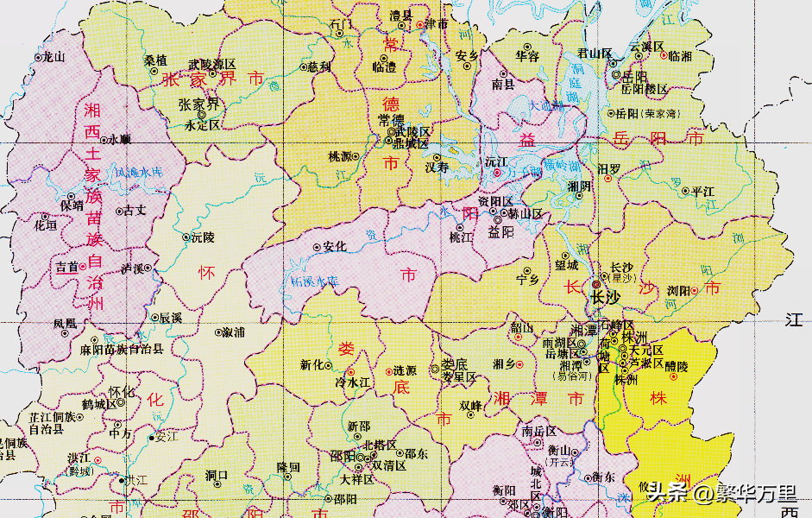Click the 赫山区 label
The image size is (812, 518).
tap(525, 213)
